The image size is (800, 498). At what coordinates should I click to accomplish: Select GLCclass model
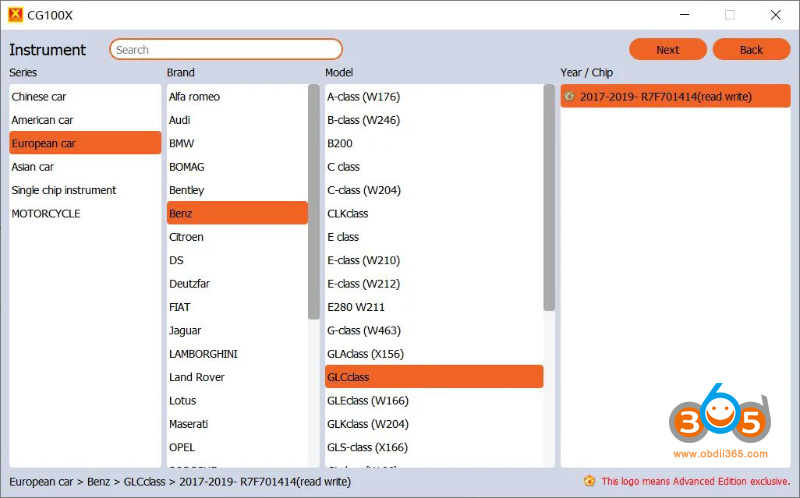[434, 377]
